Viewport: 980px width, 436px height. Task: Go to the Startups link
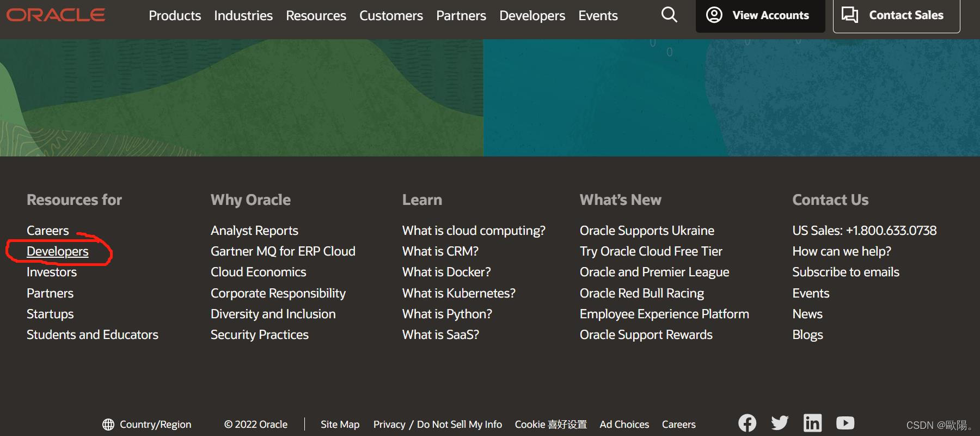coord(50,314)
